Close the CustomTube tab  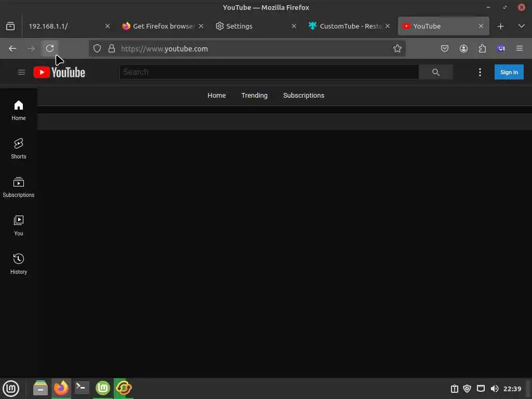(388, 26)
